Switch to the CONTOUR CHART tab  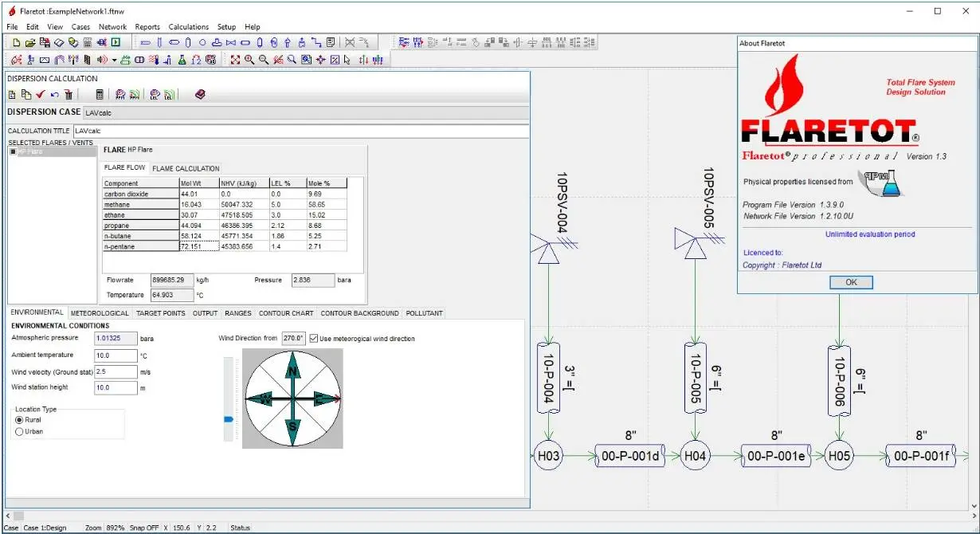[x=286, y=313]
